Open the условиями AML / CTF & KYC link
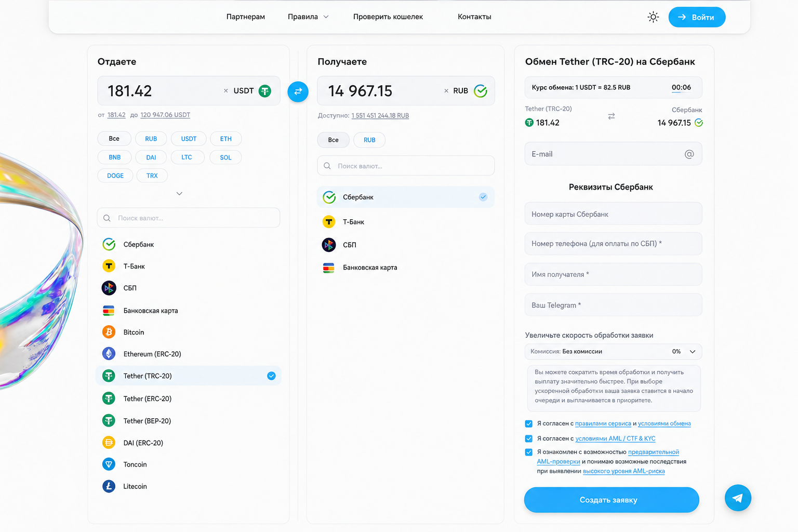The image size is (798, 532). point(615,438)
